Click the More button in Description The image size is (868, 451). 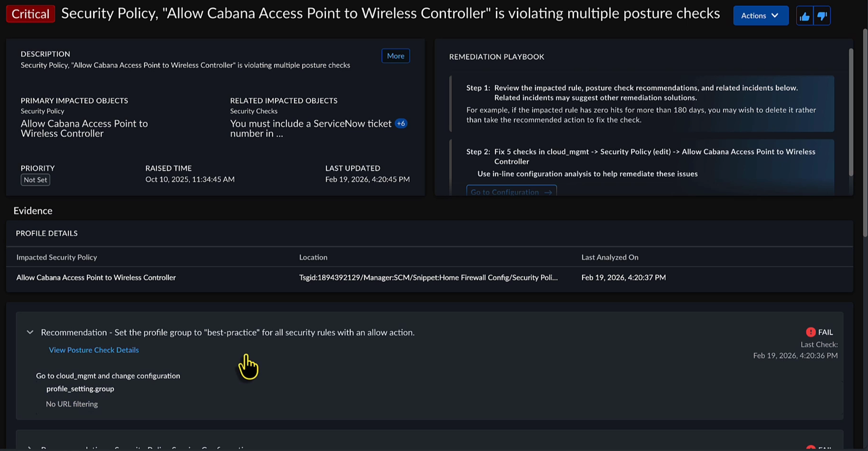click(x=395, y=56)
